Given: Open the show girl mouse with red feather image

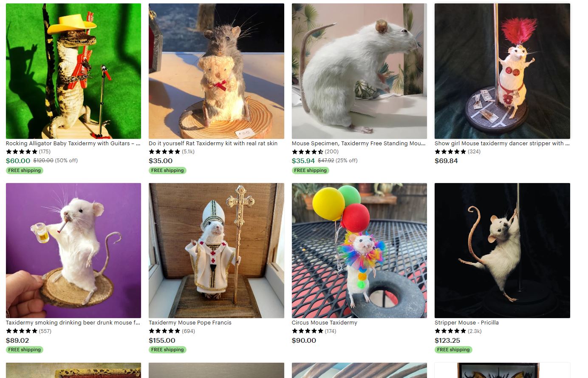Looking at the screenshot, I should [502, 71].
